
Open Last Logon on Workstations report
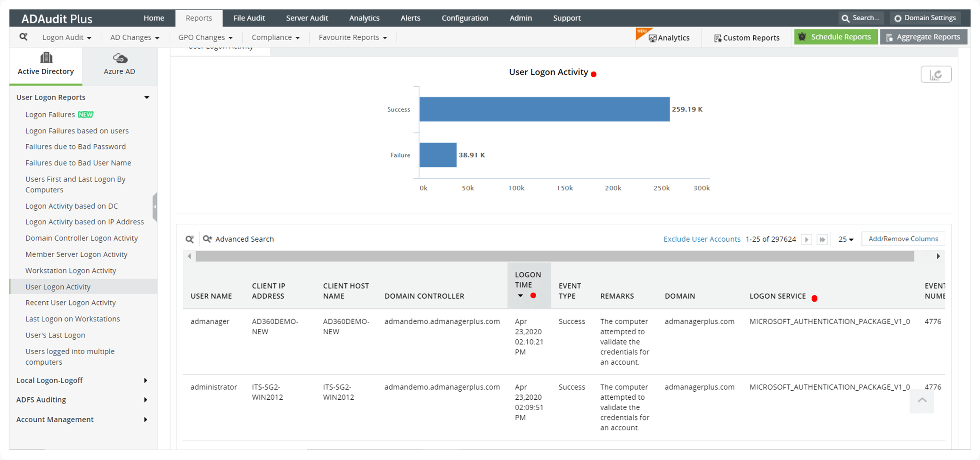click(x=73, y=319)
